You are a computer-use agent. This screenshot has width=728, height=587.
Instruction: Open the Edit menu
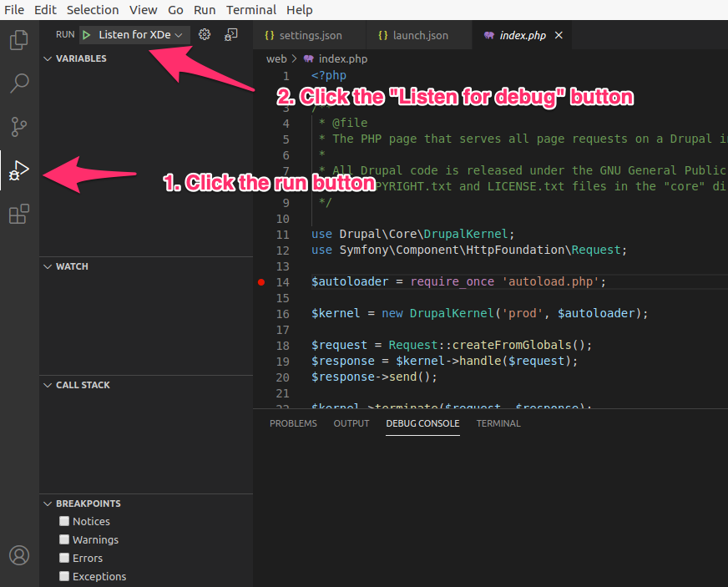(45, 10)
